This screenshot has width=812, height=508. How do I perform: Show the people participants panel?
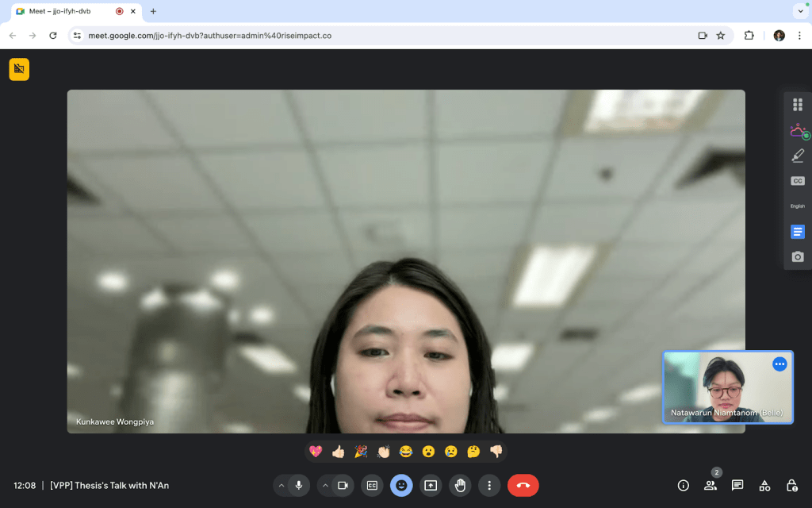[710, 485]
